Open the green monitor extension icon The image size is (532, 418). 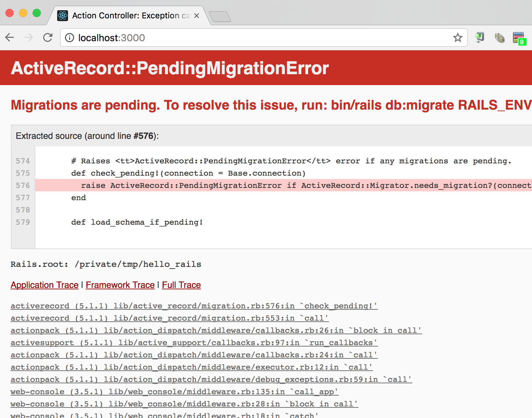click(x=480, y=37)
